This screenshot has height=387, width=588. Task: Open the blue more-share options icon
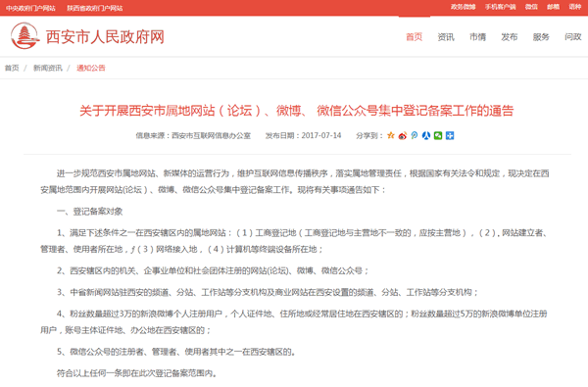click(450, 135)
